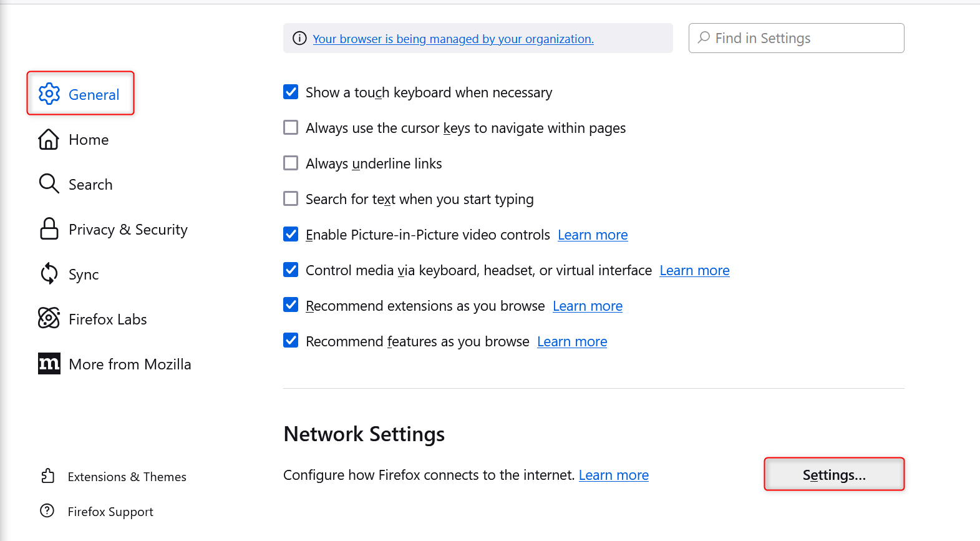The width and height of the screenshot is (980, 541).
Task: Uncheck Recommend extensions as you browse
Action: [x=291, y=306]
